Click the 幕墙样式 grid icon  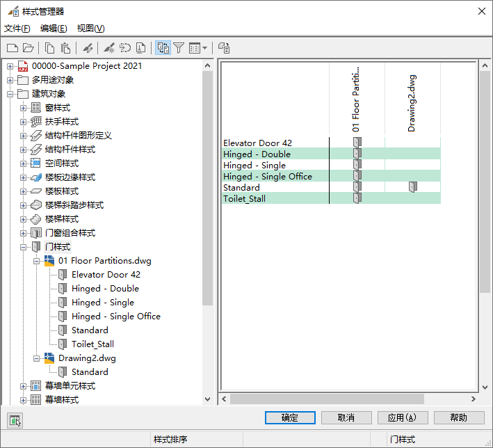36,400
